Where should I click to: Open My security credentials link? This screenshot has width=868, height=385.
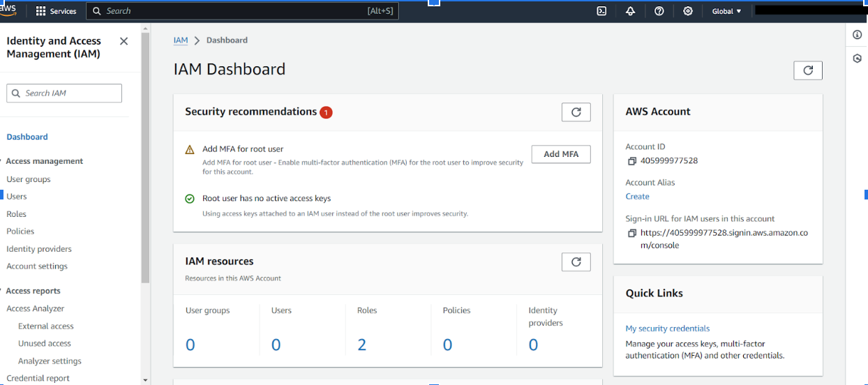point(667,329)
